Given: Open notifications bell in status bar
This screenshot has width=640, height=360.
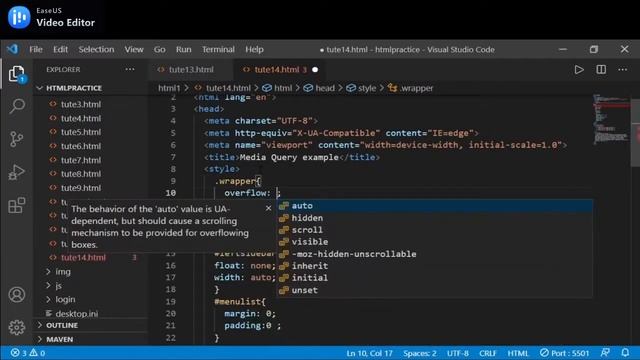Looking at the screenshot, I should point(625,353).
